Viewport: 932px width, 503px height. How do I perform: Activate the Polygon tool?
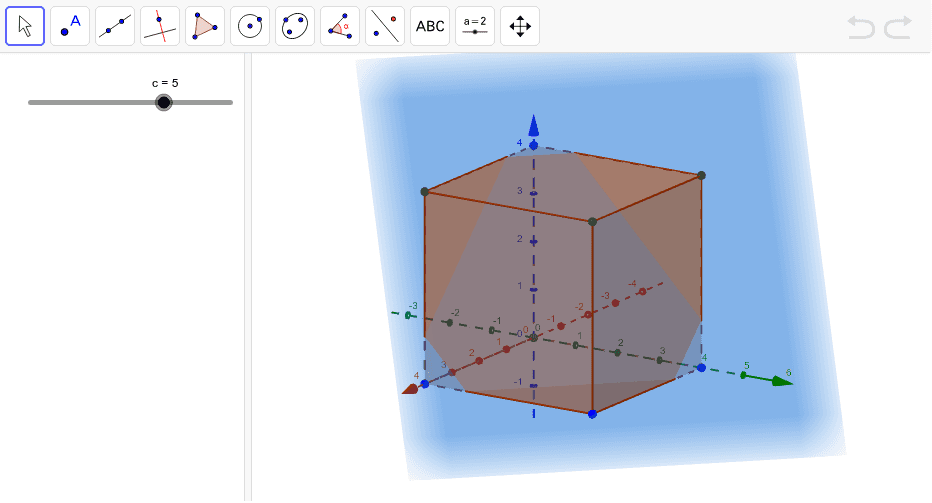coord(205,26)
